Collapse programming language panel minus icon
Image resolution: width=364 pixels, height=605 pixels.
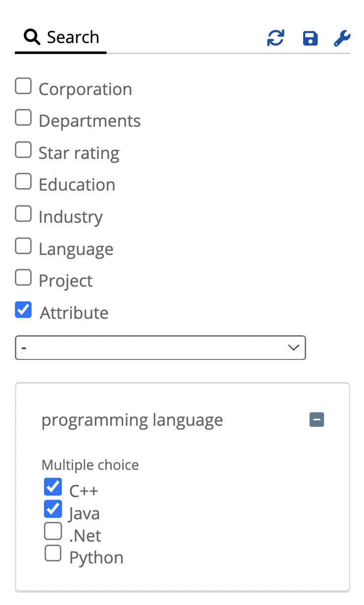click(317, 420)
